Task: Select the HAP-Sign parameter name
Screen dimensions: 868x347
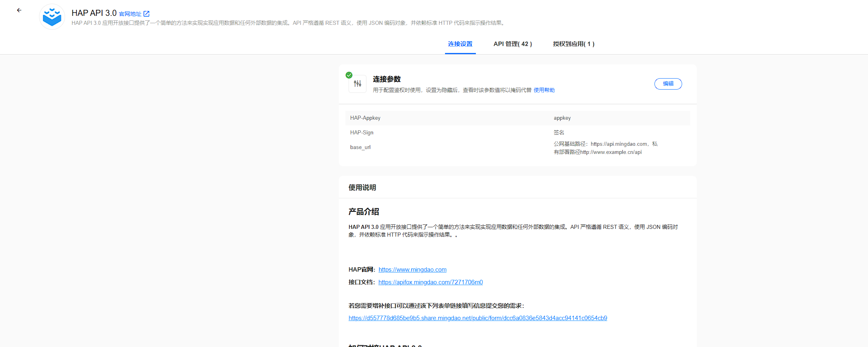Action: pyautogui.click(x=362, y=132)
